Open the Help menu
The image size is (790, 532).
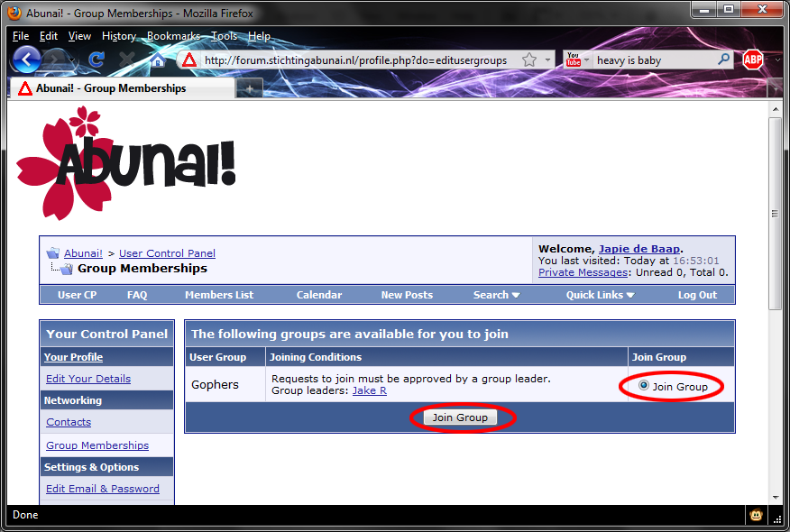coord(259,36)
